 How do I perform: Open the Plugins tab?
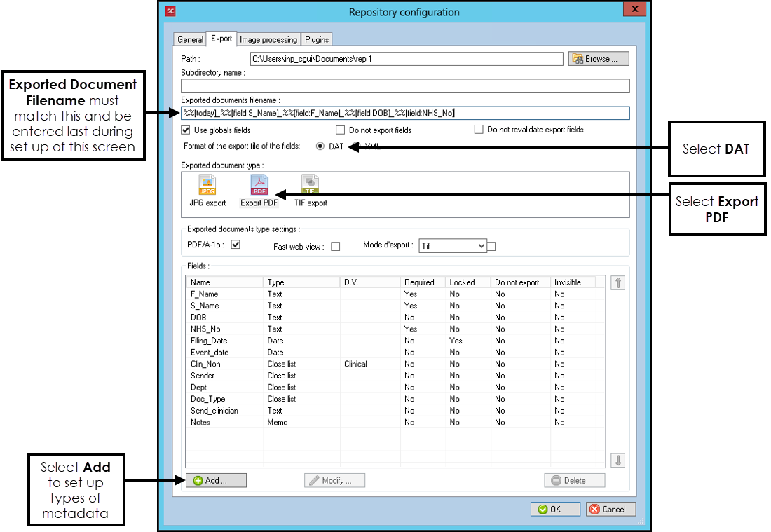(x=317, y=40)
